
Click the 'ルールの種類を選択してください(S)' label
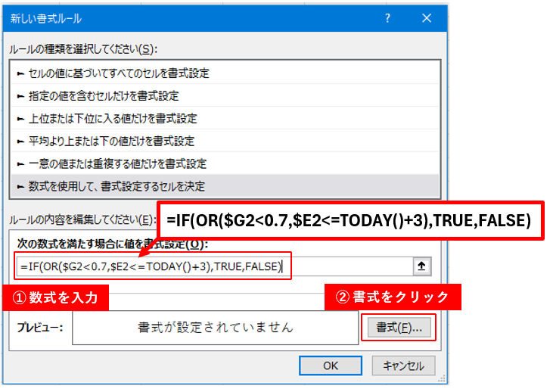[82, 49]
